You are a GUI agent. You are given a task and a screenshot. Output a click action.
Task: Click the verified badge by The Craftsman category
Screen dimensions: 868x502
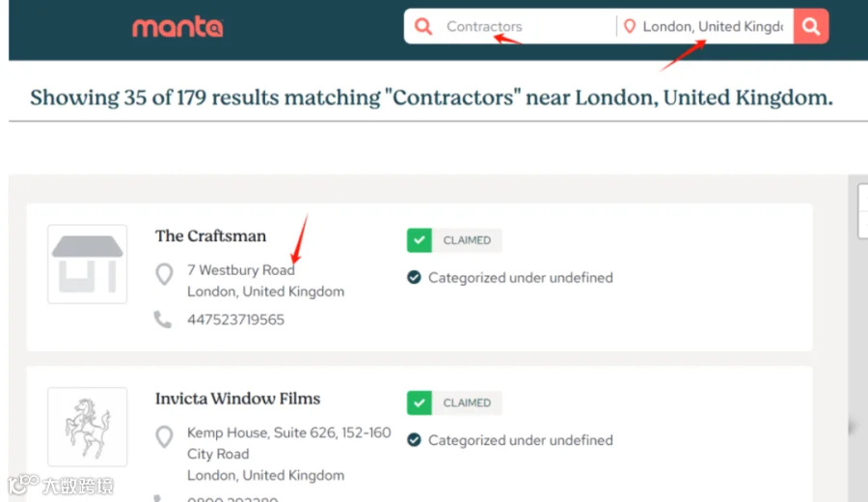pyautogui.click(x=414, y=277)
